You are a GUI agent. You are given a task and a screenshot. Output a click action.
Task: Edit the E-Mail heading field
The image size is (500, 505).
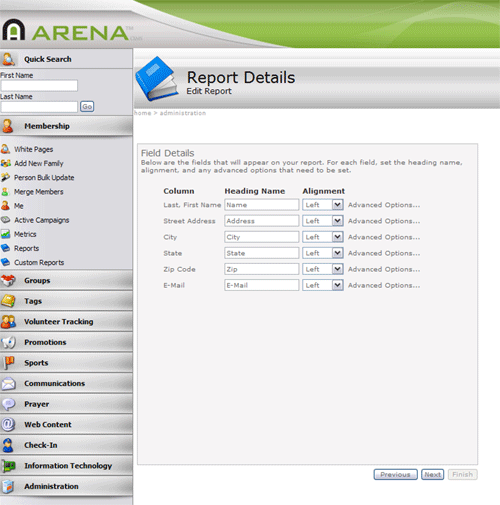262,285
